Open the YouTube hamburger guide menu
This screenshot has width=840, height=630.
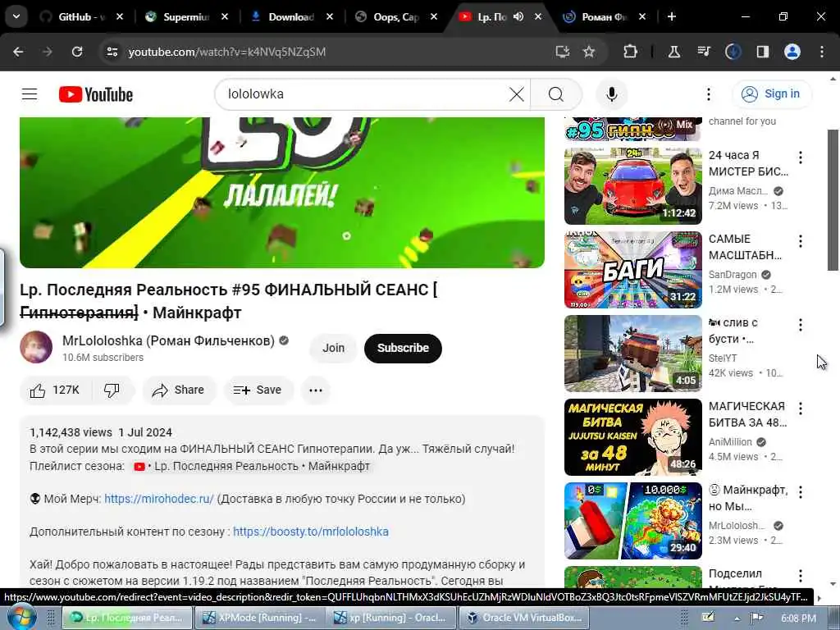tap(30, 94)
